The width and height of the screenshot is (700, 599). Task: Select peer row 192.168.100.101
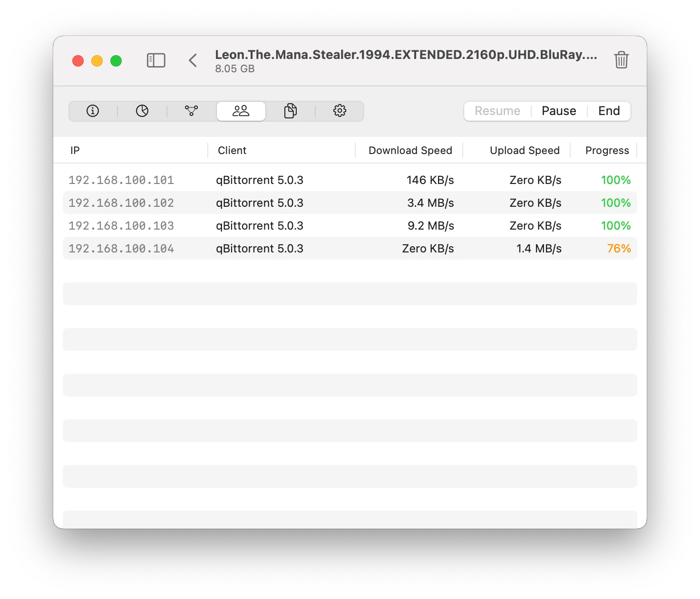click(x=121, y=180)
